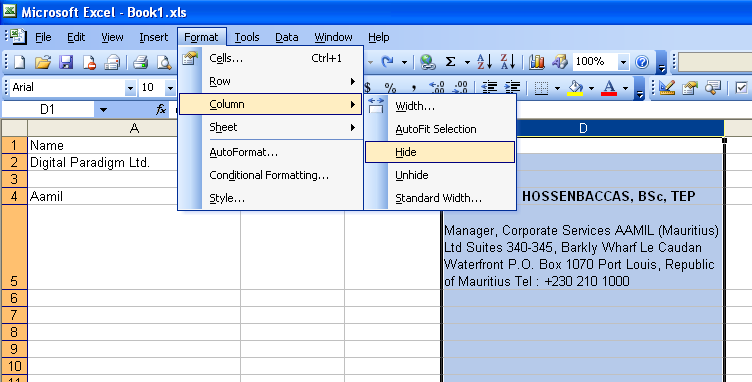Click the Permission icon in the toolbar
Screen dimensions: 752x382
coord(89,62)
